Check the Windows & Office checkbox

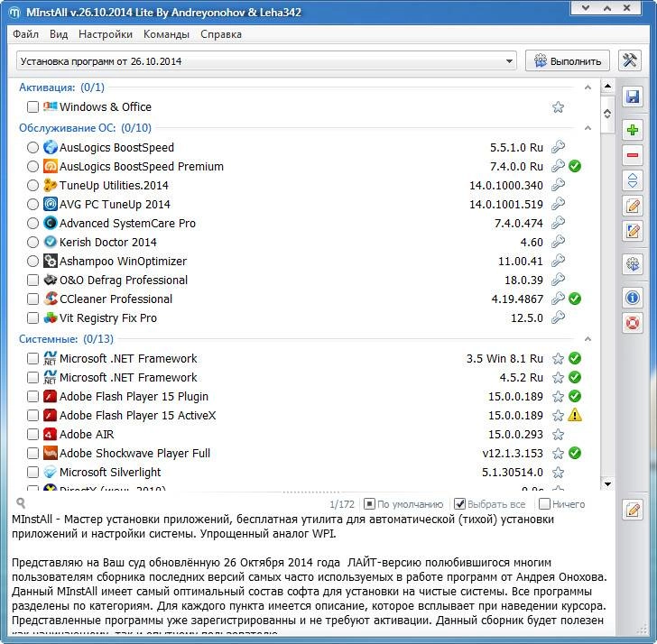coord(32,106)
